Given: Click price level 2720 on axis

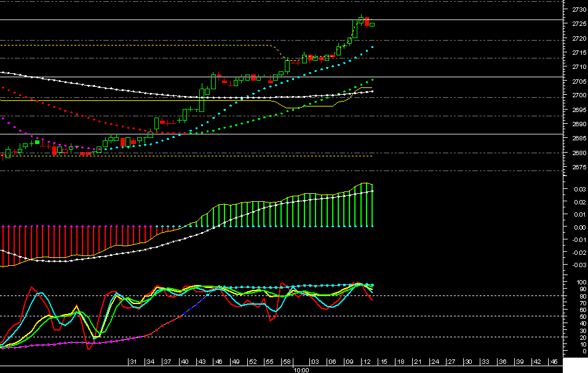Looking at the screenshot, I should pos(579,38).
